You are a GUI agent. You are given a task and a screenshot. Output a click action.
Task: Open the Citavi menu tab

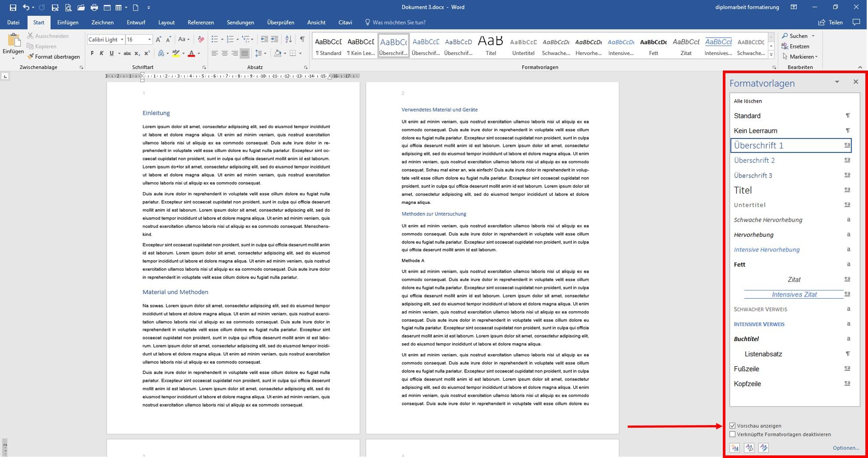point(345,22)
